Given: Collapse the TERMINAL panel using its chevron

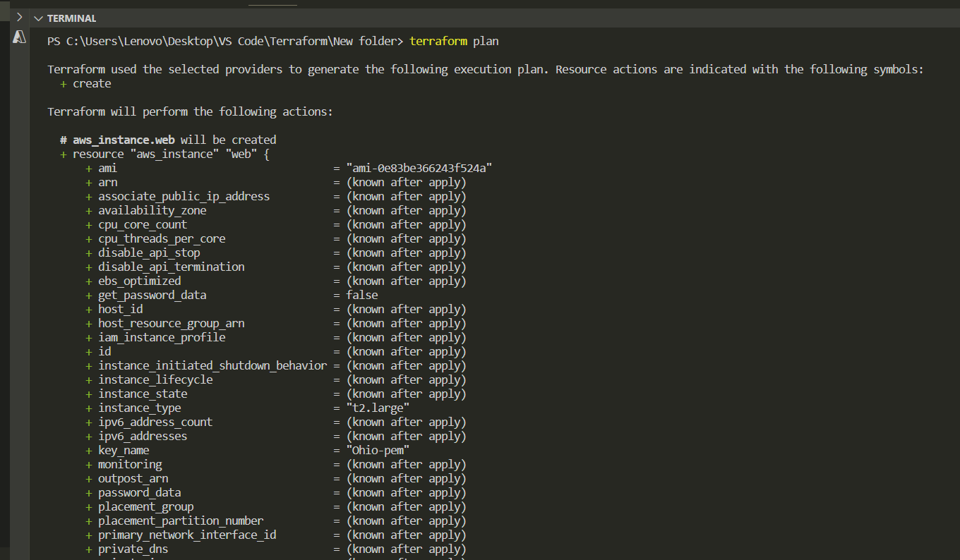Looking at the screenshot, I should click(x=38, y=18).
